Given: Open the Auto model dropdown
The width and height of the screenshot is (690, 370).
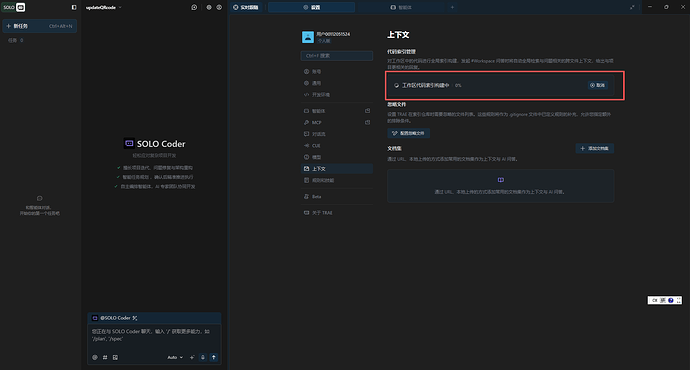Looking at the screenshot, I should tap(175, 358).
